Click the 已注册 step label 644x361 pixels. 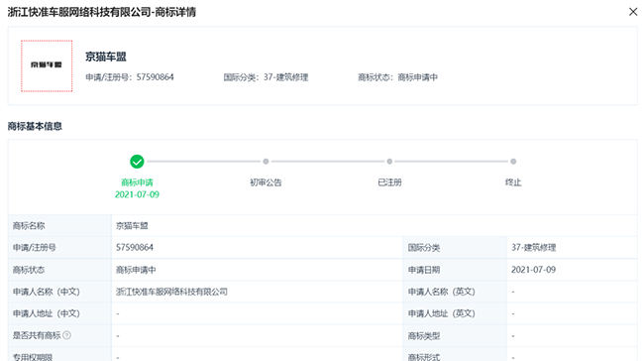click(x=389, y=182)
